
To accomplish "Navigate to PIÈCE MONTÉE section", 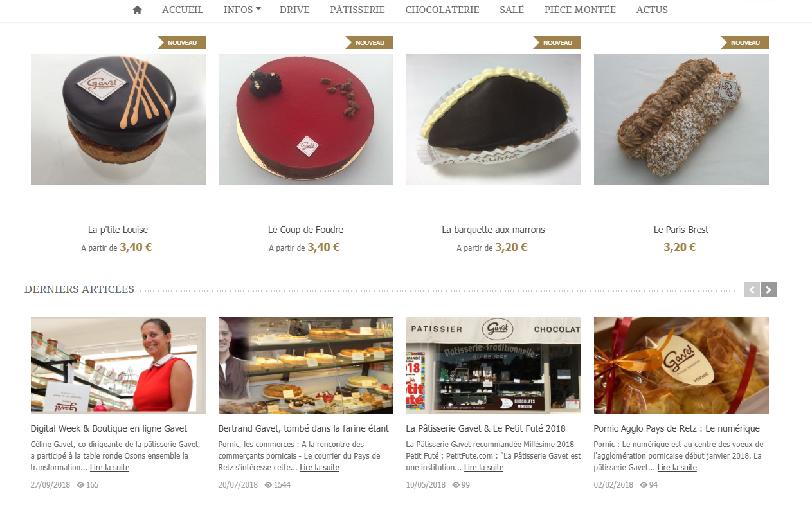I will 580,10.
